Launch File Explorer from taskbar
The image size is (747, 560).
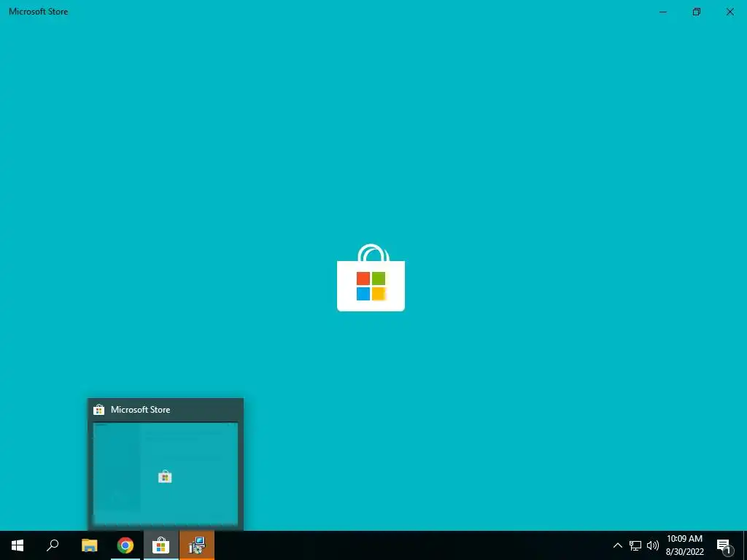89,545
